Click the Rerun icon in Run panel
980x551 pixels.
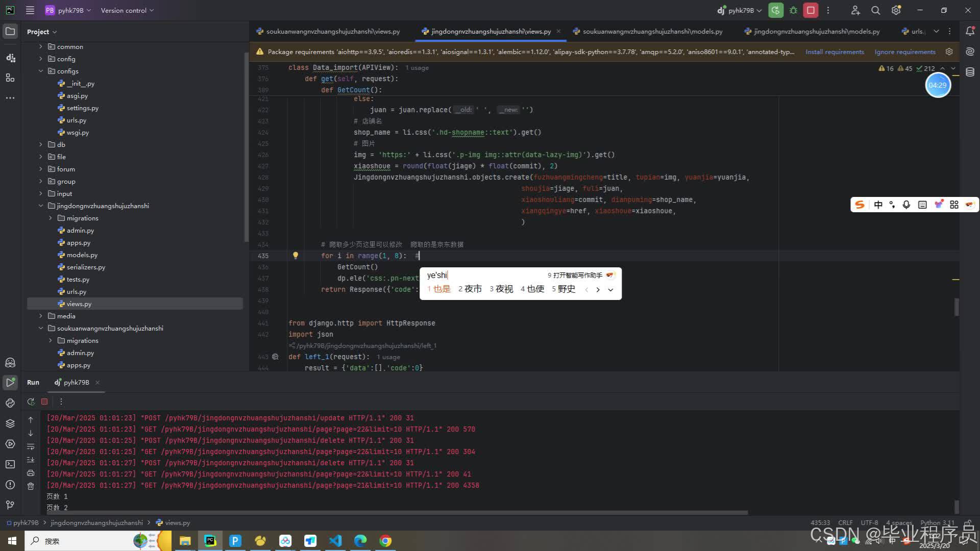click(x=31, y=402)
